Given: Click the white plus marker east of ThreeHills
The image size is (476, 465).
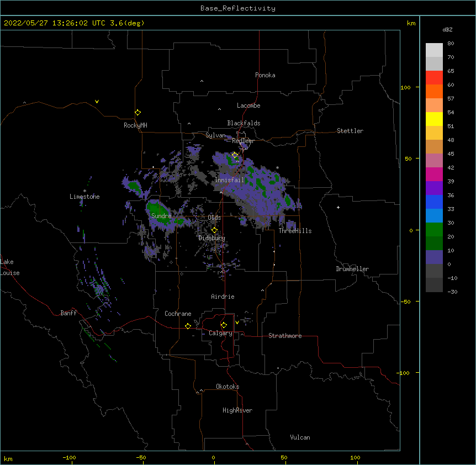Looking at the screenshot, I should pyautogui.click(x=338, y=207).
